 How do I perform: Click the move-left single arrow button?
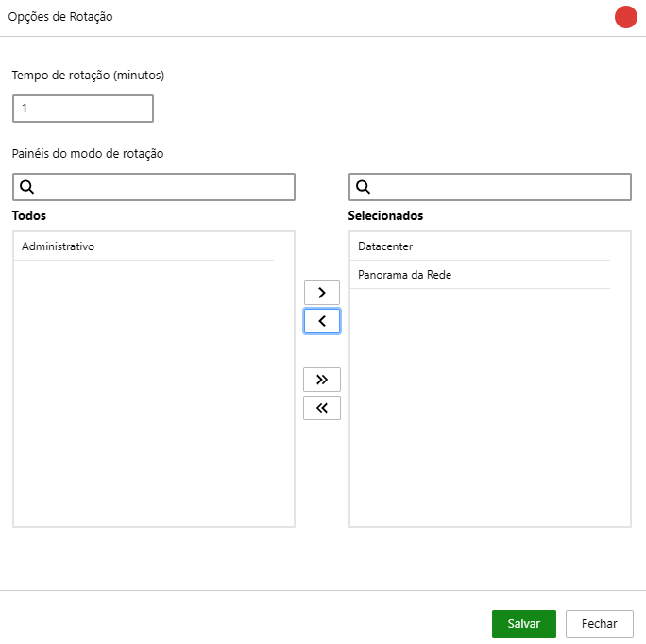point(321,321)
